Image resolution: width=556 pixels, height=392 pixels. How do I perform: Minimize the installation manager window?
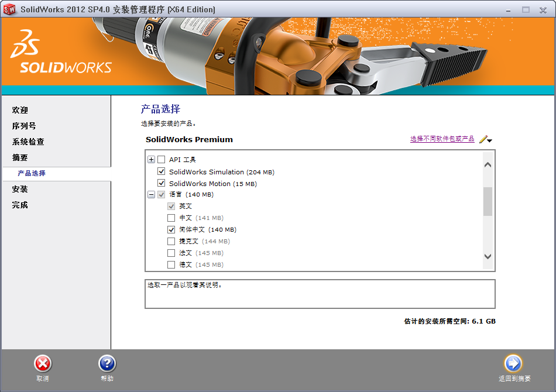click(x=509, y=11)
